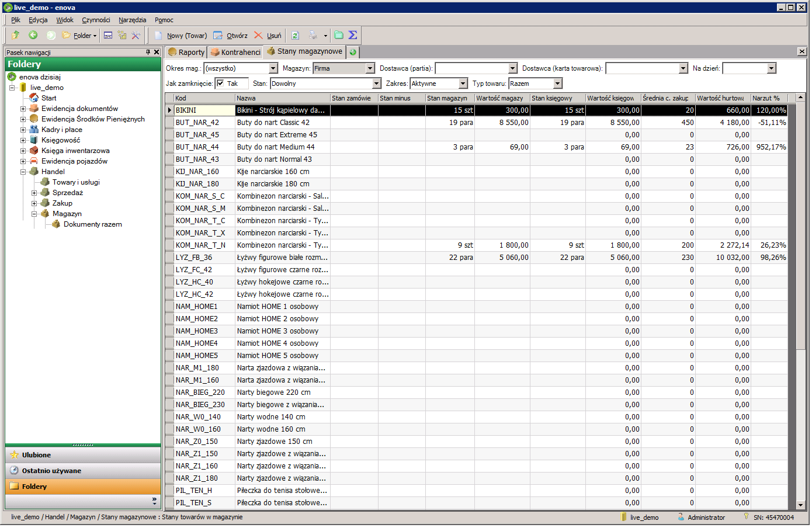Open the 'Dostawca (karta towarowa)' dropdown

tap(683, 68)
